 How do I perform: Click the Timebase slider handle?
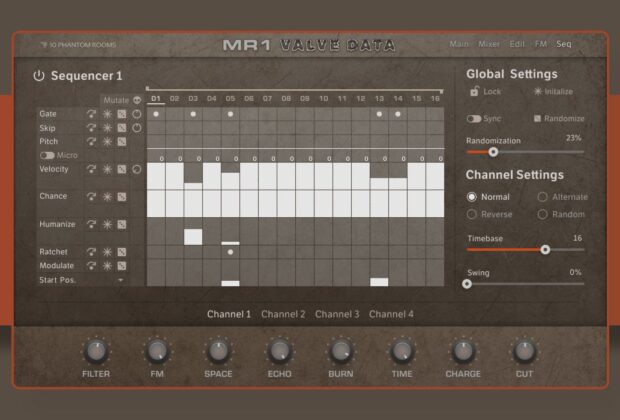(x=545, y=250)
